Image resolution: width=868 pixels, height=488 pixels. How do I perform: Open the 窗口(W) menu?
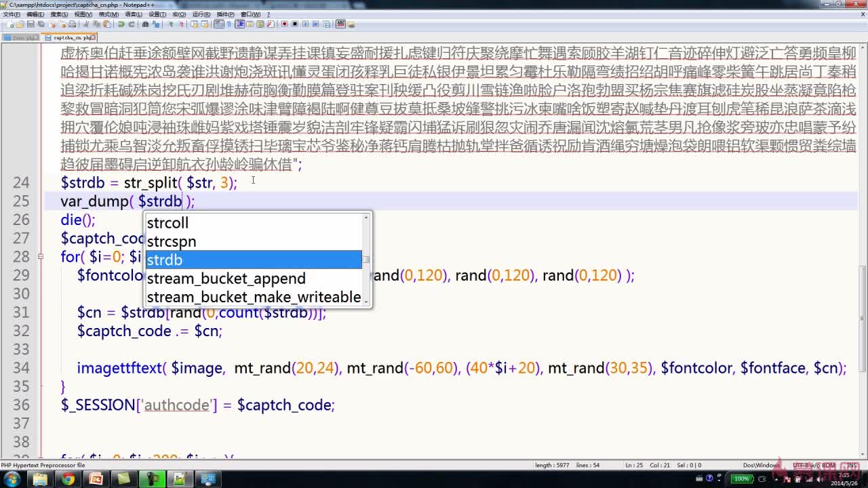click(251, 14)
